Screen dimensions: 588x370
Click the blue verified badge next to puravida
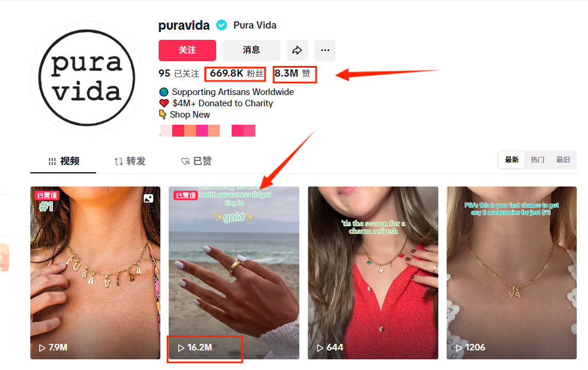pos(222,25)
